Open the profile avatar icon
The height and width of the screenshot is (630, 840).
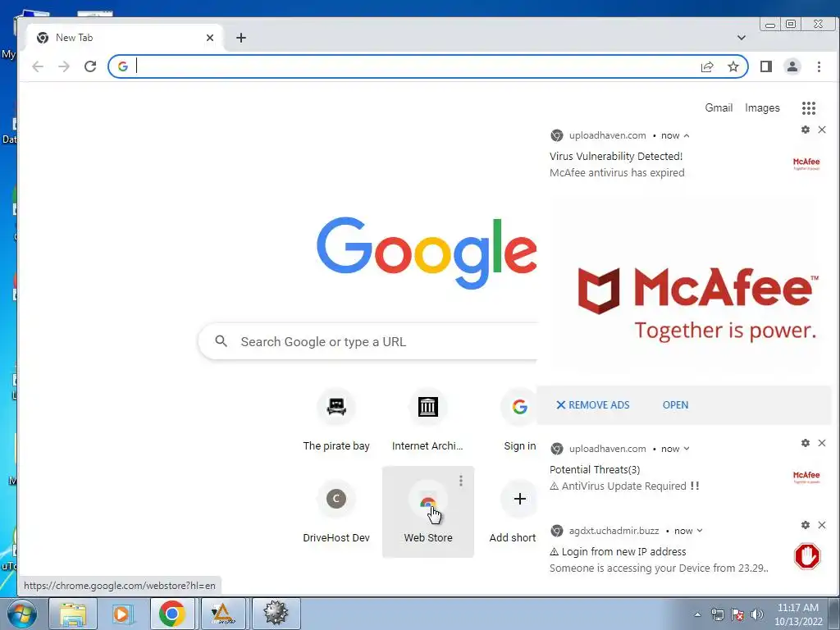792,66
